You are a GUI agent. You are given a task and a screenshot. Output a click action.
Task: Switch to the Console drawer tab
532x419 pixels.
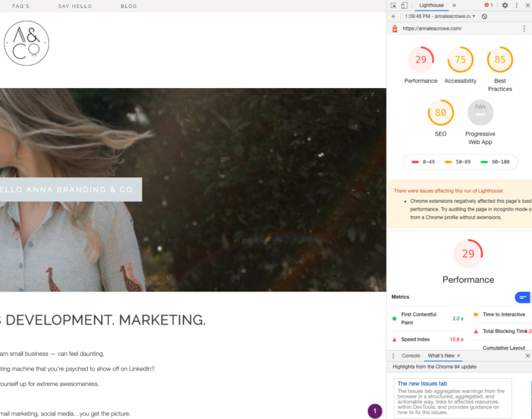coord(411,355)
